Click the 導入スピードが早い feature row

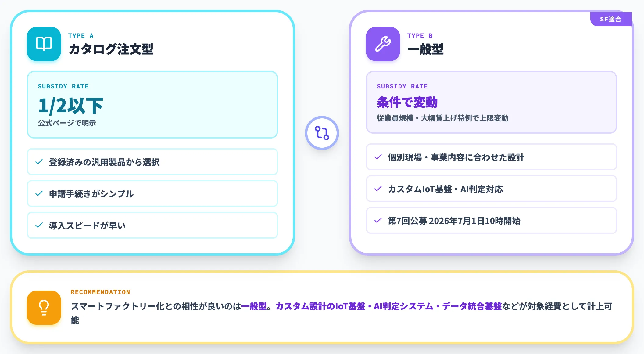pyautogui.click(x=152, y=225)
